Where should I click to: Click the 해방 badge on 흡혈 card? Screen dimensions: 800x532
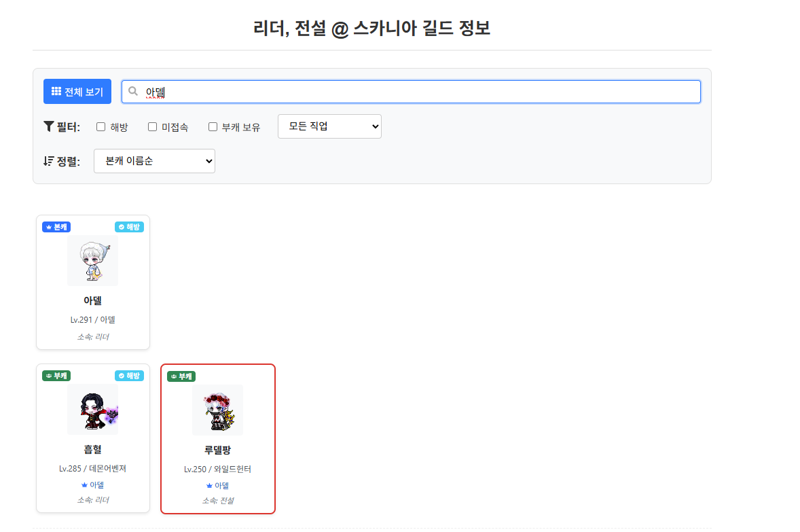pos(130,376)
